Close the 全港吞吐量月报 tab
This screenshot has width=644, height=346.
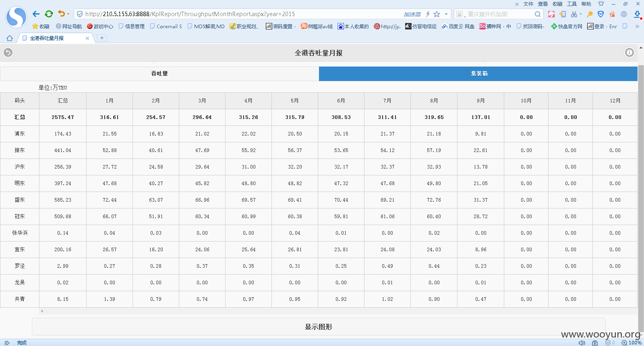tap(87, 38)
